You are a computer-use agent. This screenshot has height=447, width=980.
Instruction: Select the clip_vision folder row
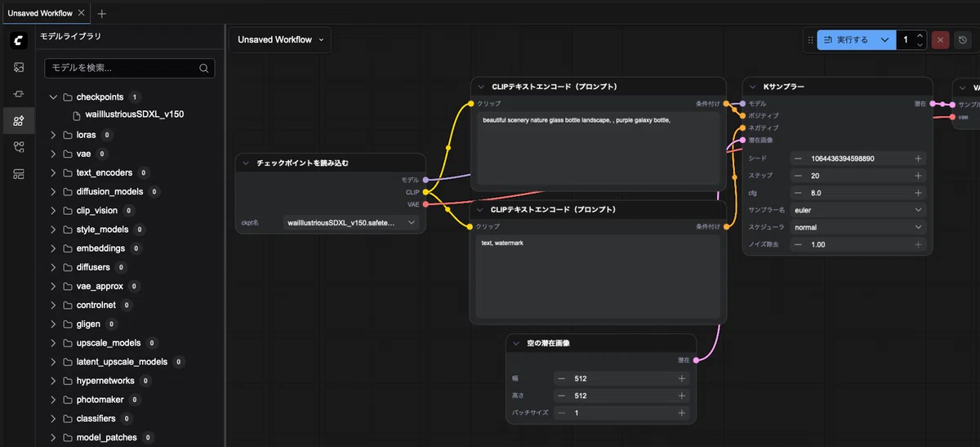[x=131, y=210]
